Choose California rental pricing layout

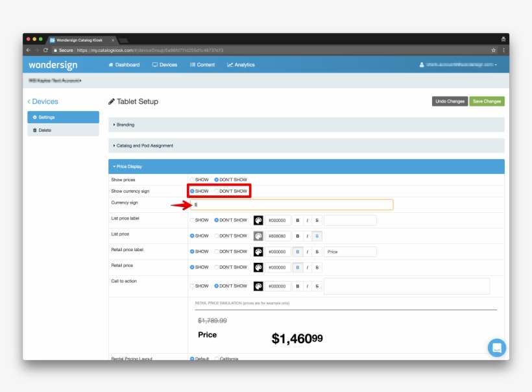(x=217, y=359)
